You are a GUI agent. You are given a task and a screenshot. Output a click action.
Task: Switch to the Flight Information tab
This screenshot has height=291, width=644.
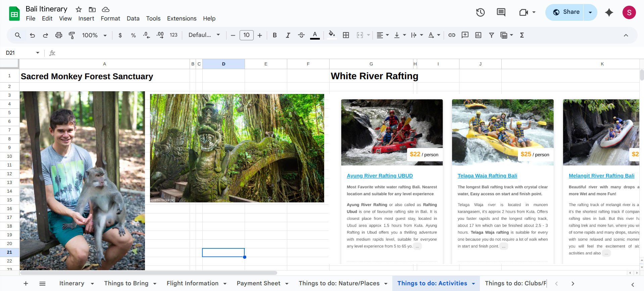click(192, 283)
